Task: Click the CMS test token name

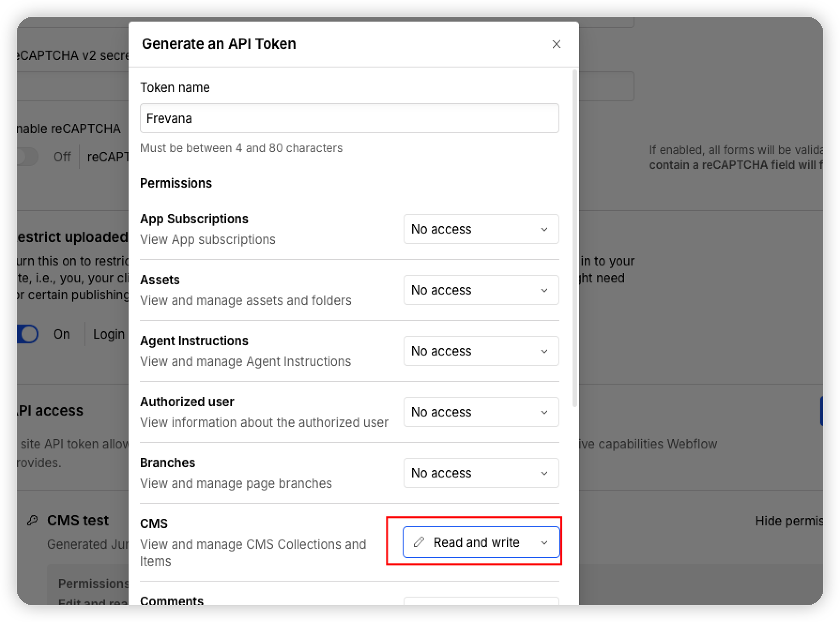Action: click(x=78, y=520)
